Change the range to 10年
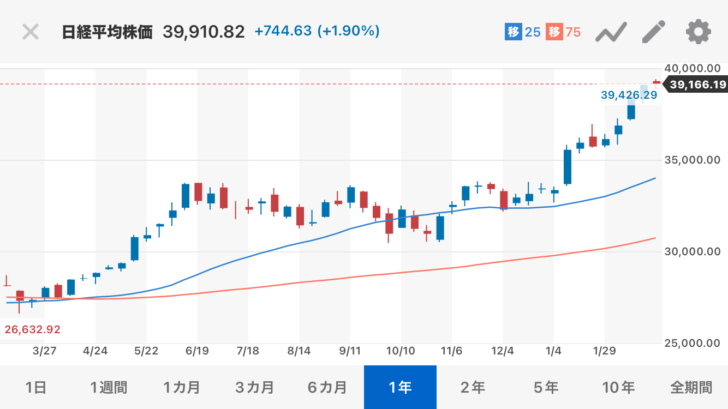Screen dimensions: 728x409 pos(619,387)
